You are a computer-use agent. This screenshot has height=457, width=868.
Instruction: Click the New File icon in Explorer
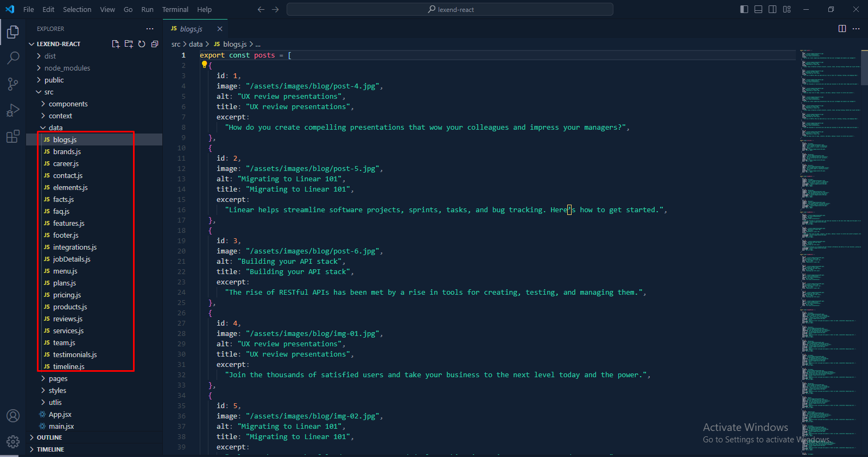pyautogui.click(x=116, y=44)
